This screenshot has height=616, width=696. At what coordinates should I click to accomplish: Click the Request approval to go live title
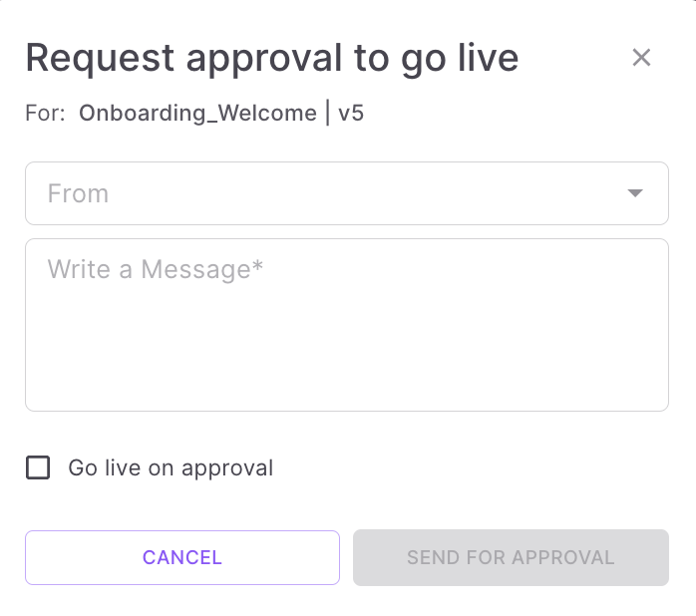(x=272, y=58)
